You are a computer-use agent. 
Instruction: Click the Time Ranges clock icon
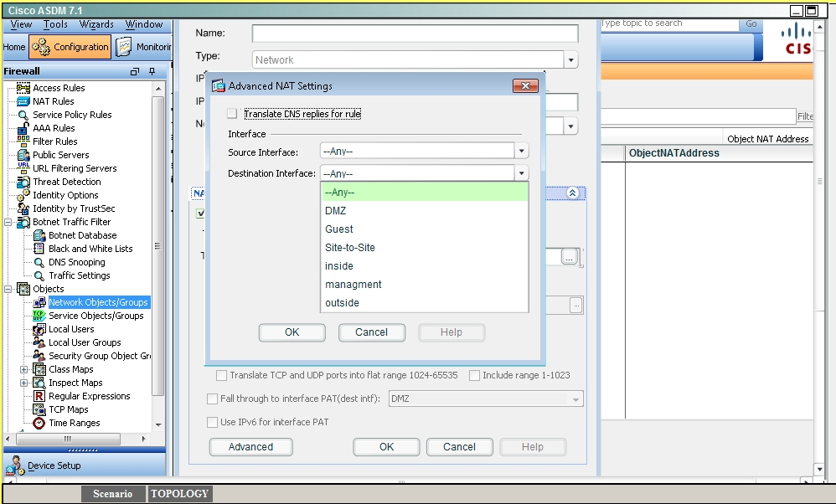pyautogui.click(x=39, y=423)
